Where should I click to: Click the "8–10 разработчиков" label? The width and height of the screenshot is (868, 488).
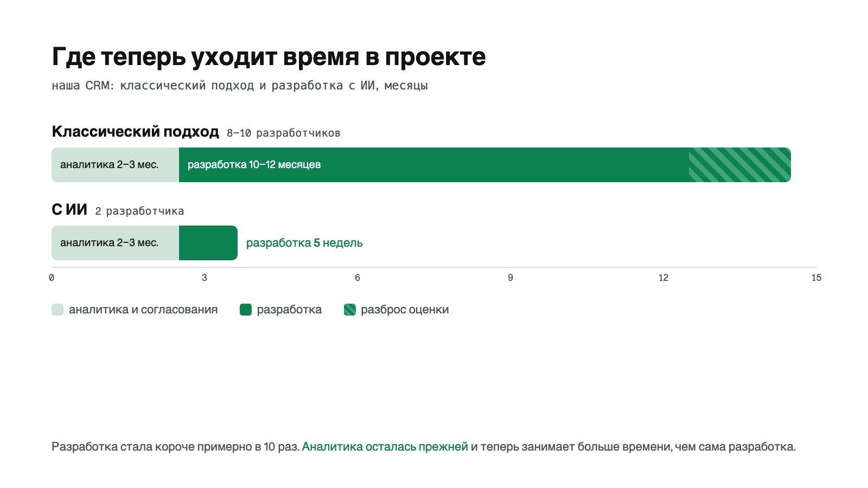click(283, 133)
